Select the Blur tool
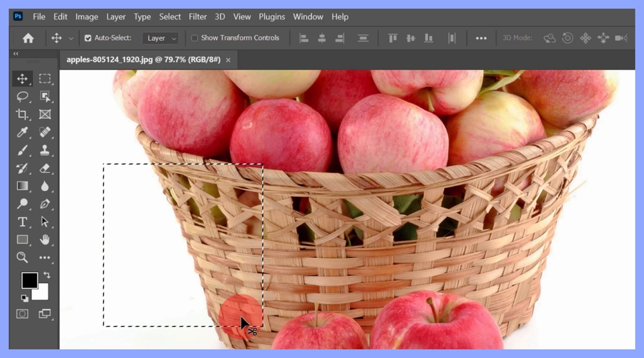The image size is (644, 358). (45, 186)
